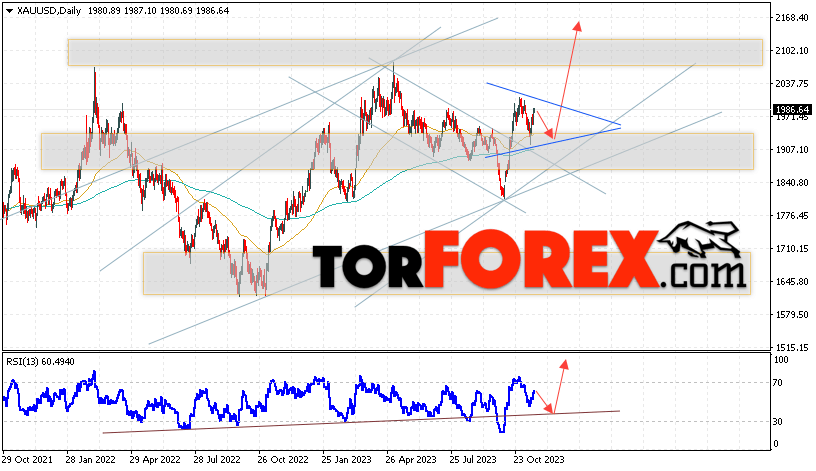This screenshot has height=471, width=816.
Task: Select the current price tag 1986.64
Action: (x=792, y=109)
